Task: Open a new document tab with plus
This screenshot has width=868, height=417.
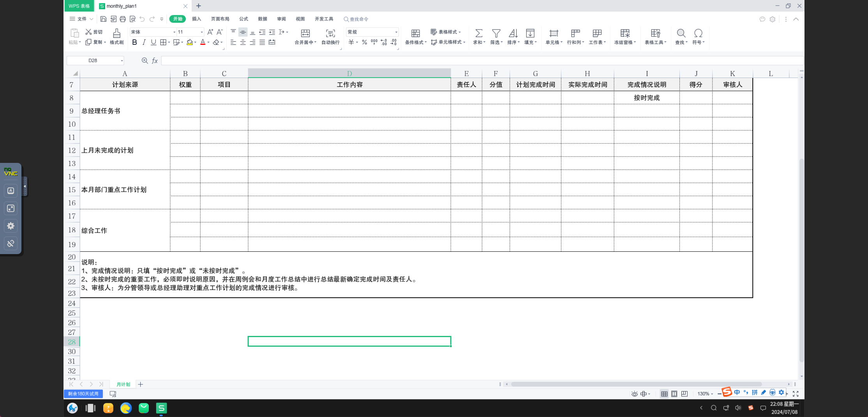Action: click(199, 6)
